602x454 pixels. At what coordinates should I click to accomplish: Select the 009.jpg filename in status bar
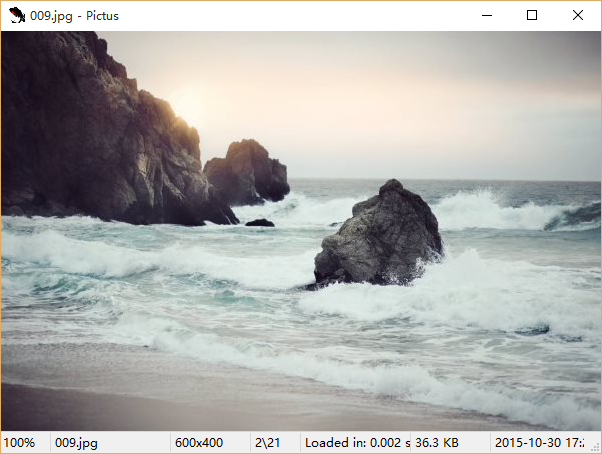(x=76, y=442)
